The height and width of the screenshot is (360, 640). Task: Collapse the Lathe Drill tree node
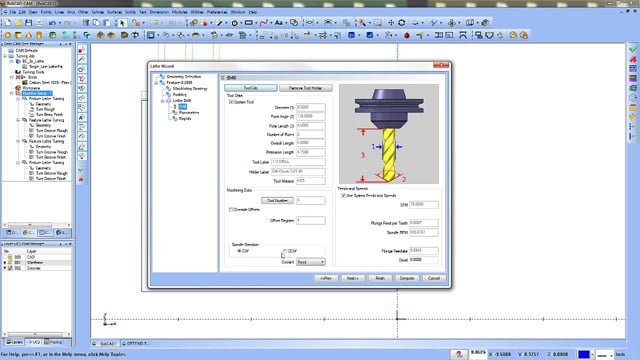[162, 100]
